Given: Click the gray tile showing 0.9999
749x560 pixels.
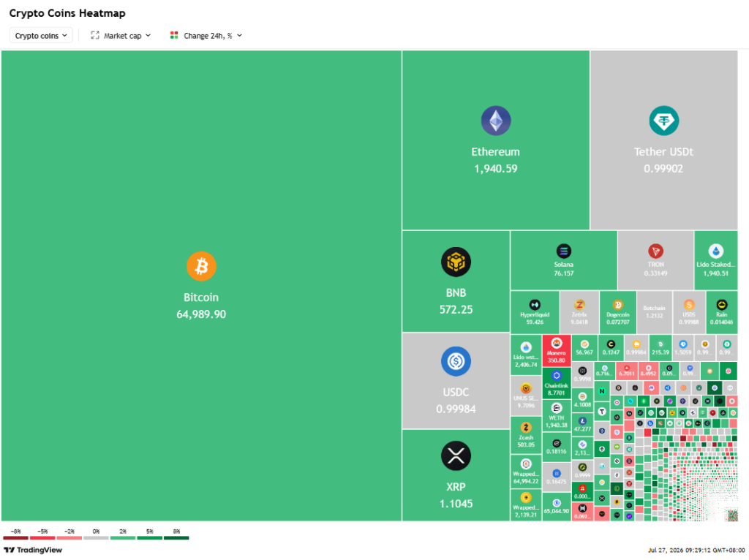Looking at the screenshot, I should click(582, 470).
